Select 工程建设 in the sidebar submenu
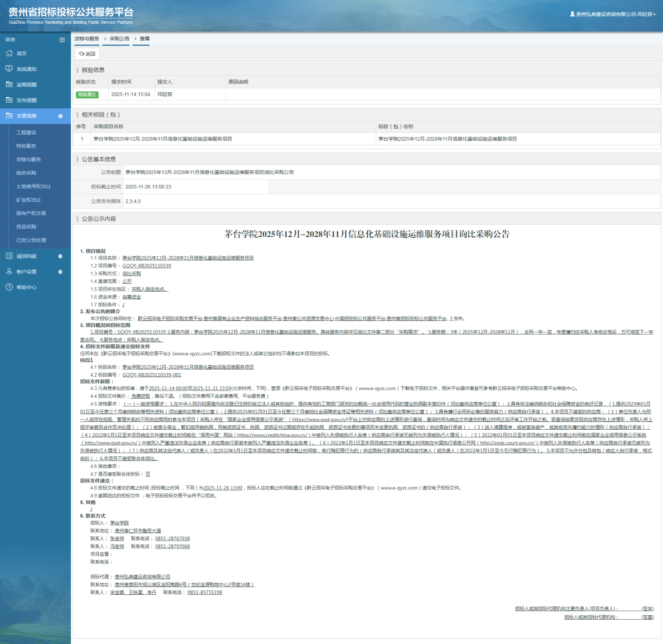The image size is (663, 644). point(26,133)
